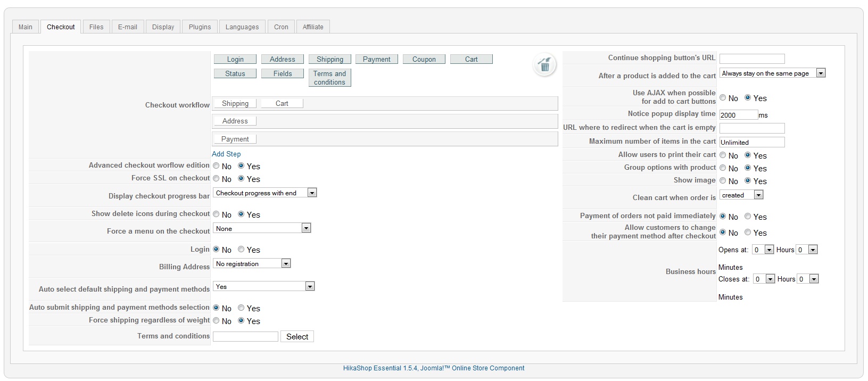Click the Coupon block in the workflow palette
The height and width of the screenshot is (381, 868).
(x=424, y=59)
